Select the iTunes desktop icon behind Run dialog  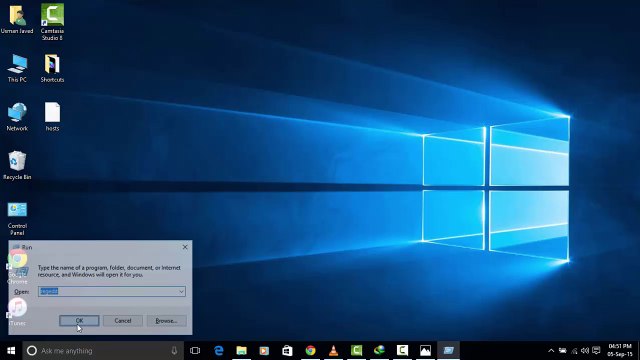tap(17, 312)
